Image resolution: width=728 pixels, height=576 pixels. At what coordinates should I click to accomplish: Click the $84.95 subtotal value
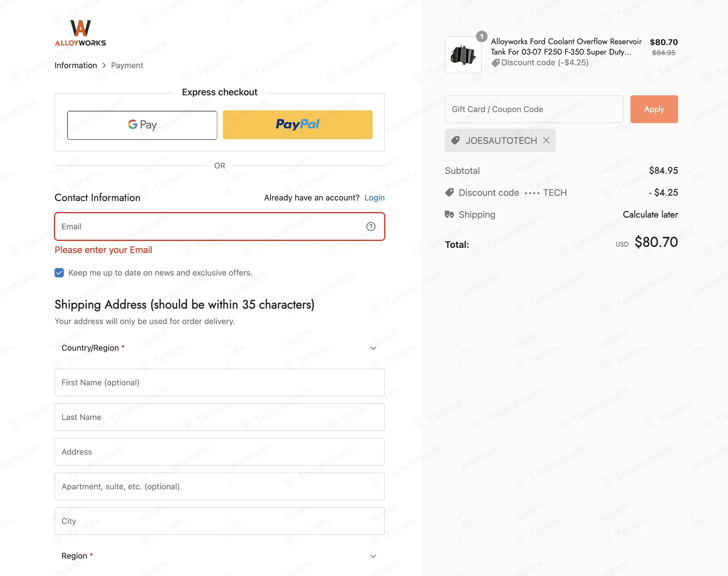click(663, 171)
